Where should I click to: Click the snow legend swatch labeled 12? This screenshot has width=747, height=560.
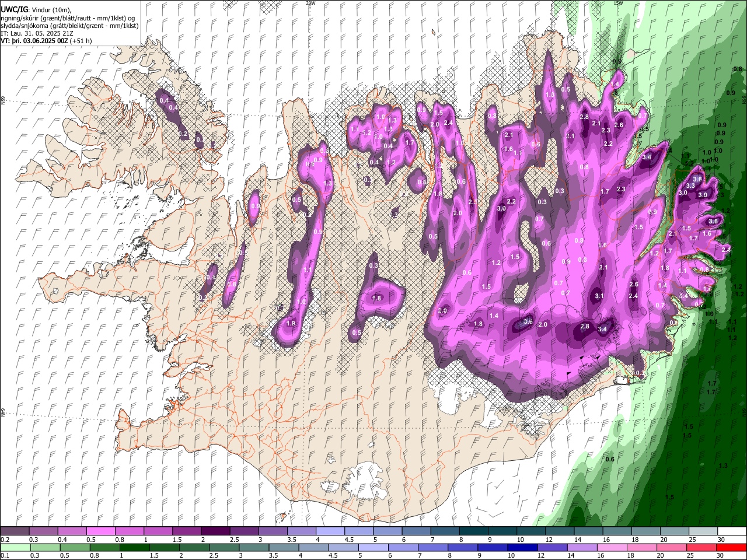[x=560, y=531]
